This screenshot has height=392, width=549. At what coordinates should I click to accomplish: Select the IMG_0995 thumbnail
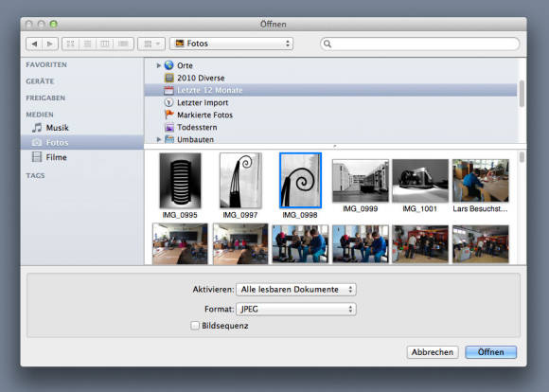pos(180,186)
